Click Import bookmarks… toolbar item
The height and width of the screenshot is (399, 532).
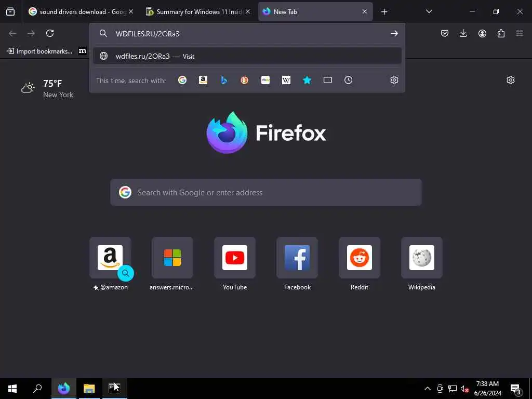point(39,51)
